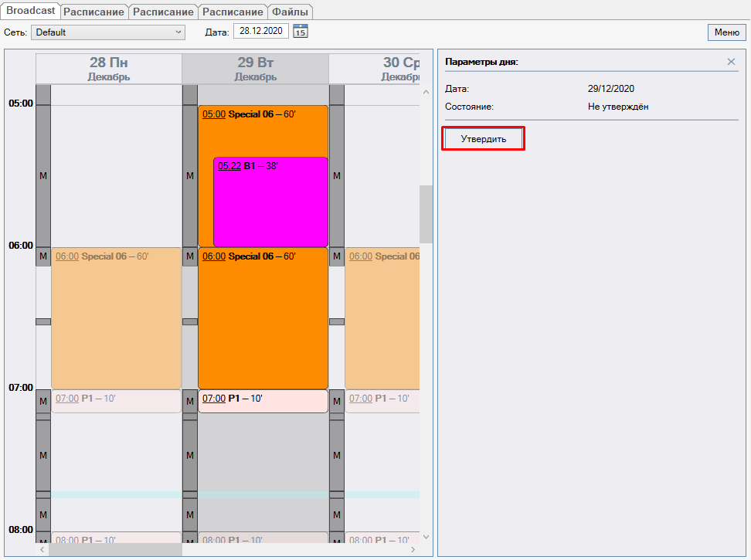Click Tuesday's M marker at 06:00
The image size is (751, 560).
pos(190,256)
